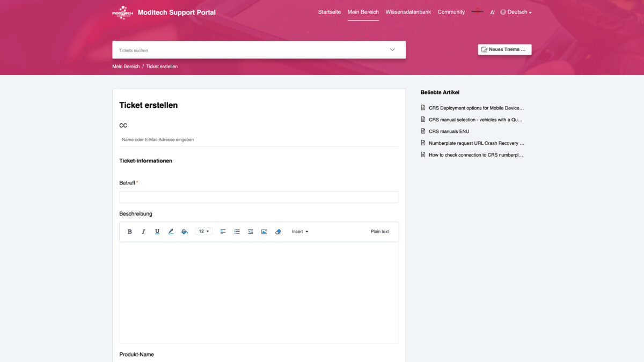Clear formatting with the eraser icon
The image size is (644, 362).
[x=278, y=231]
